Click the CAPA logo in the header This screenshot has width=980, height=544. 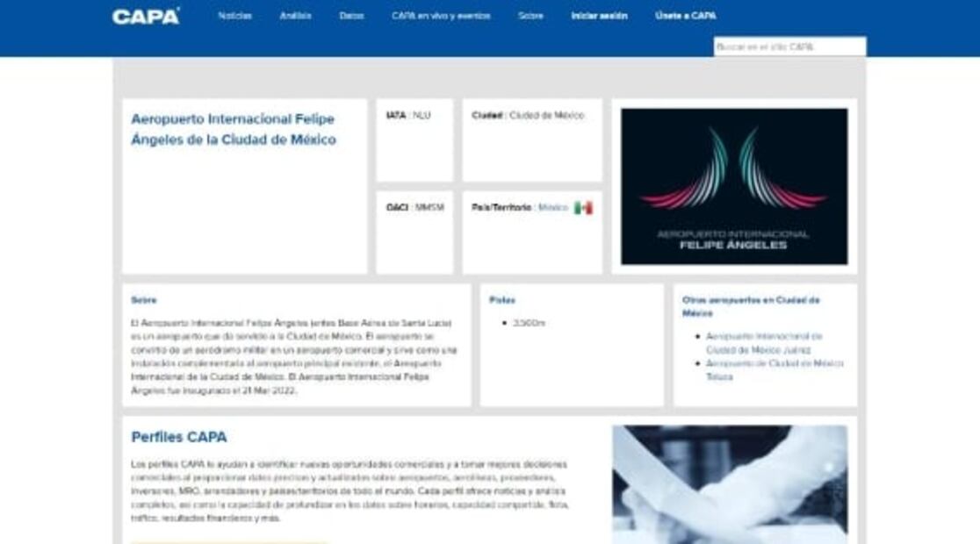point(146,16)
